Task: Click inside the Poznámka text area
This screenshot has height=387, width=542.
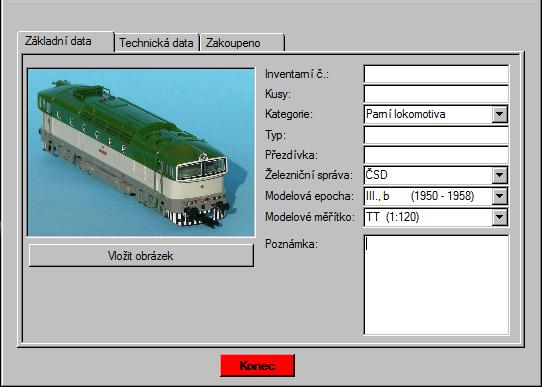Action: 436,285
